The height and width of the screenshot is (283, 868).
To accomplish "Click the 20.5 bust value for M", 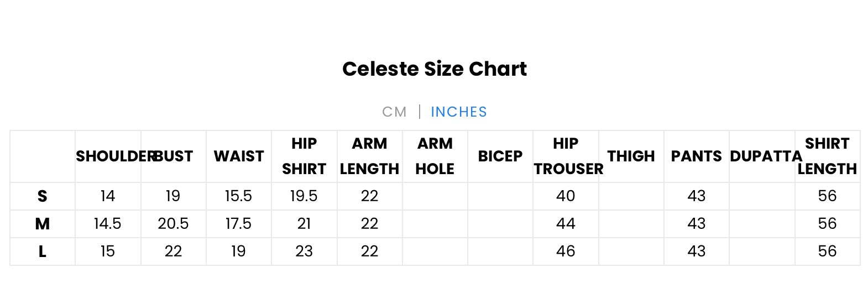I will pos(173,224).
